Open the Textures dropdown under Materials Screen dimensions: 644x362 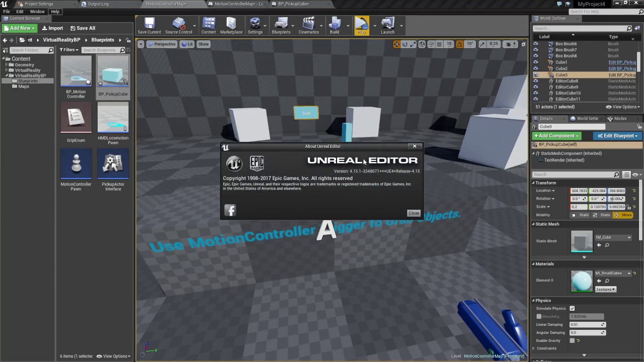click(605, 289)
